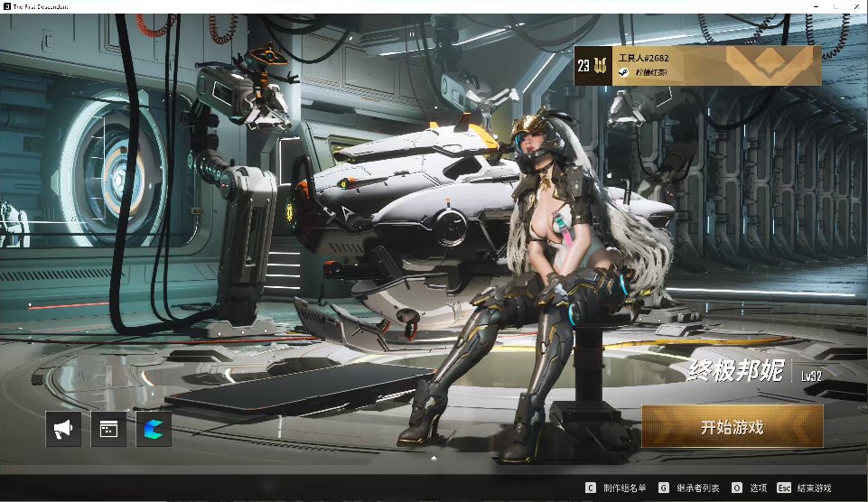Click character name 终极邦妮
Viewport: 868px width, 502px height.
point(737,369)
